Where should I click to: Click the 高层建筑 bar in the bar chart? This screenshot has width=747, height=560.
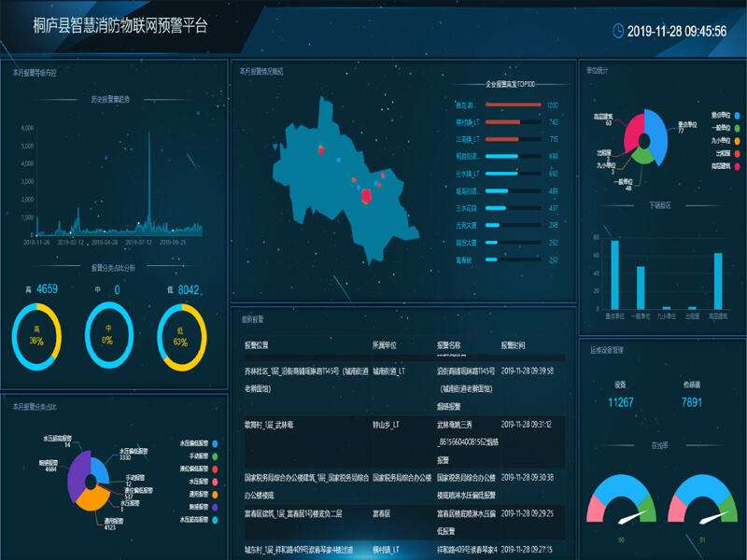(x=718, y=281)
